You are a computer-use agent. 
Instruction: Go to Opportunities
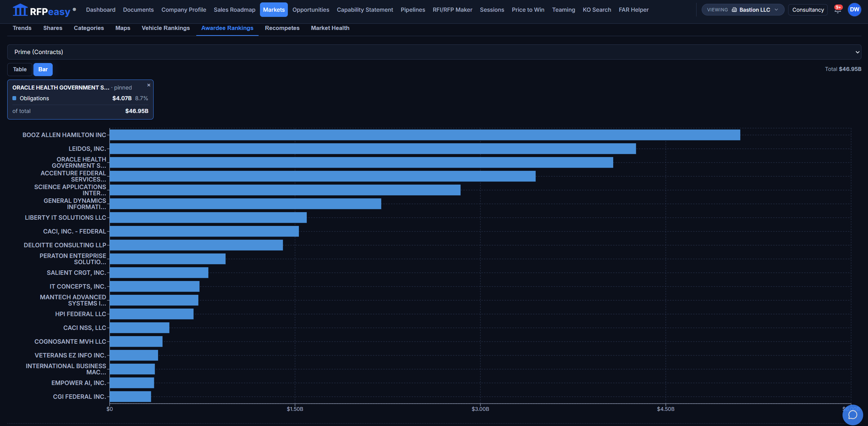point(311,10)
